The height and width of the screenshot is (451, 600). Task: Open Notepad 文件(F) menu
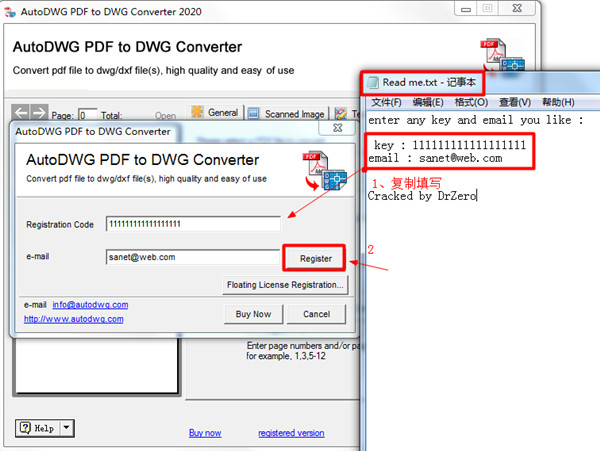point(386,102)
